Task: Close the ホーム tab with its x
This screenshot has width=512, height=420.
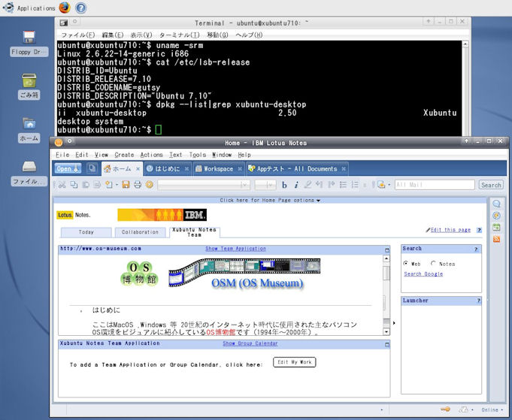Action: coord(138,169)
